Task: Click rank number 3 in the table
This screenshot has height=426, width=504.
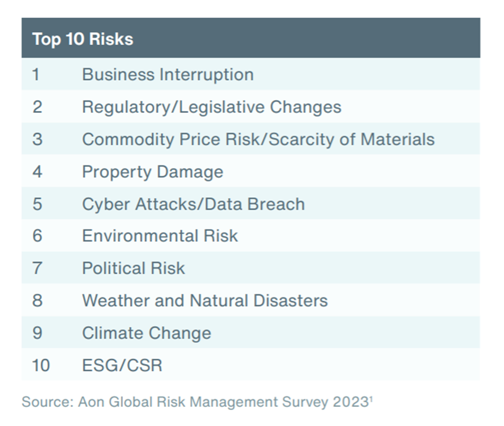Action: pyautogui.click(x=37, y=140)
